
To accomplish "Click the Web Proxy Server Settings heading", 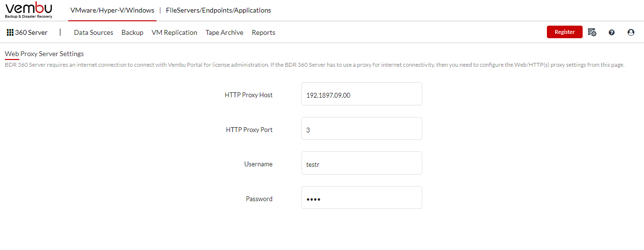I will coord(44,54).
